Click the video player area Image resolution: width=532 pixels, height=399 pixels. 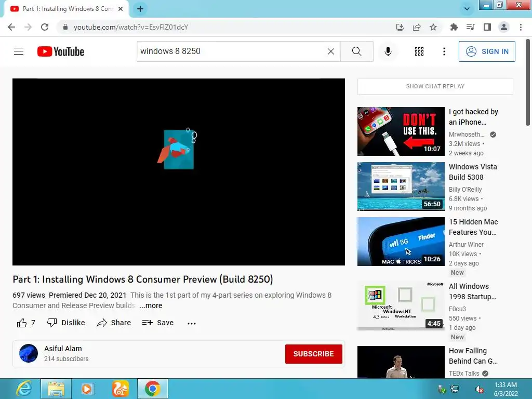coord(179,171)
